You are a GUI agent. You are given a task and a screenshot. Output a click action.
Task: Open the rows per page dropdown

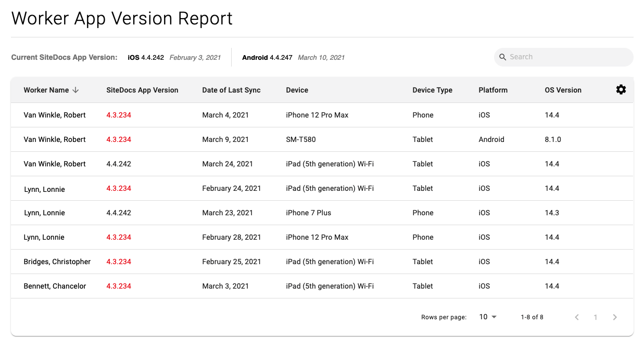point(488,317)
